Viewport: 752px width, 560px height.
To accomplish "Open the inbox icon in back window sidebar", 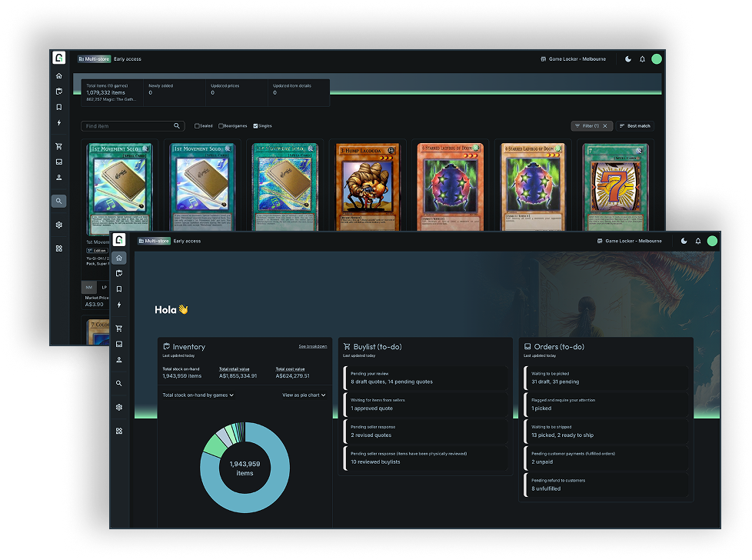I will tap(59, 162).
